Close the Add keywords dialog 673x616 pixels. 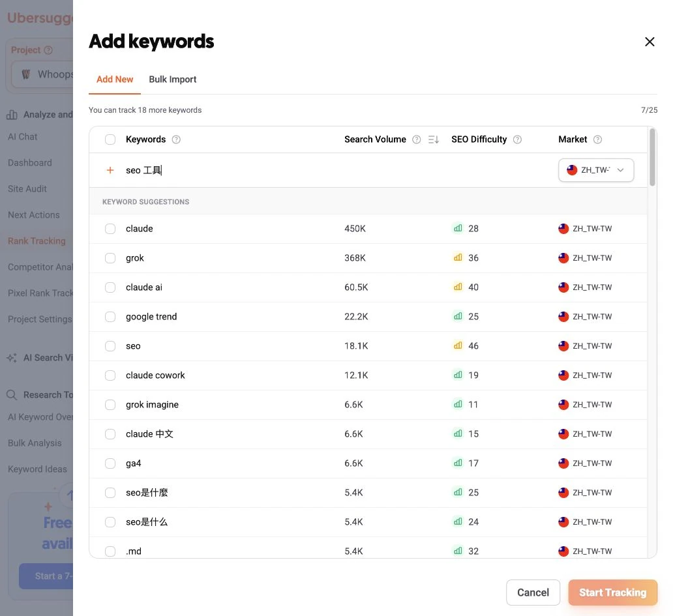point(650,42)
